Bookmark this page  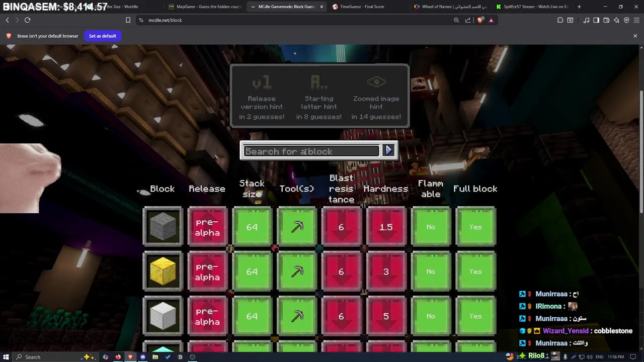click(128, 20)
